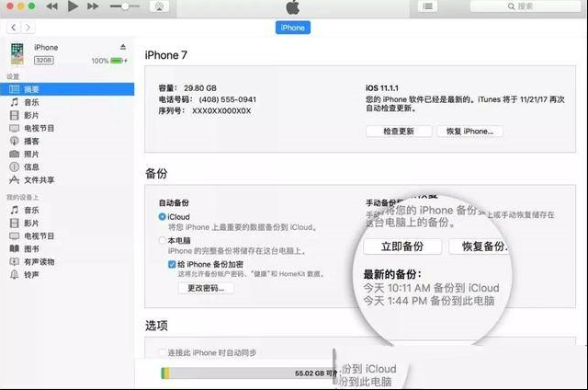Open the AirPlay output button

[159, 6]
